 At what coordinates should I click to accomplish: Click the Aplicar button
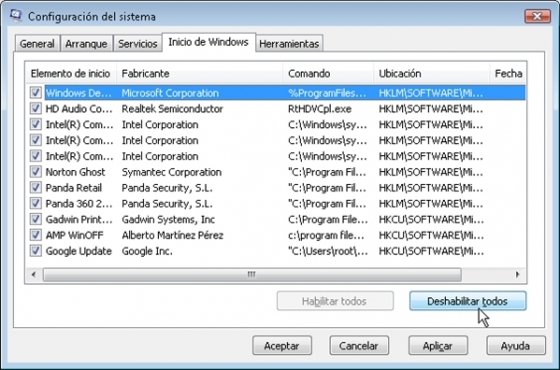pos(438,346)
